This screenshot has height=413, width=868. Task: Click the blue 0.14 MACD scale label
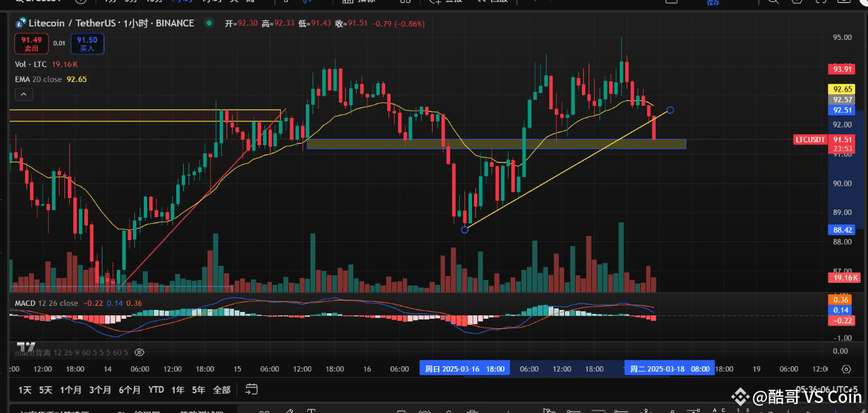(x=842, y=310)
